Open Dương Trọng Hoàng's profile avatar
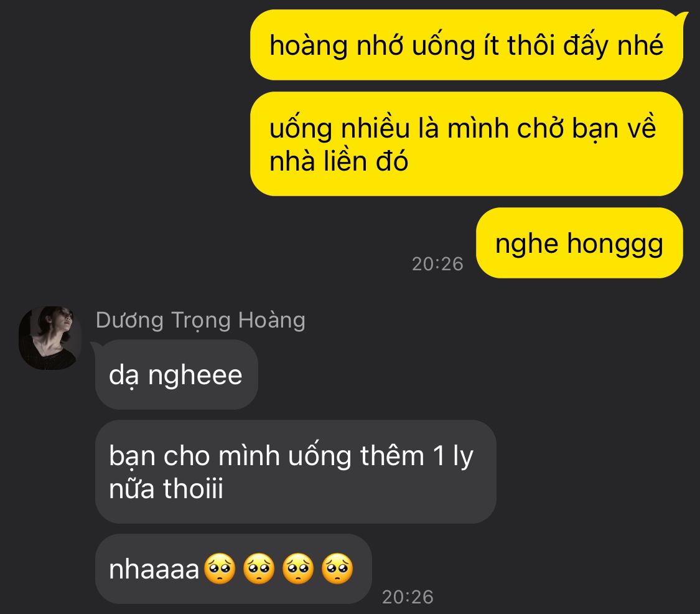The width and height of the screenshot is (700, 614). click(50, 338)
